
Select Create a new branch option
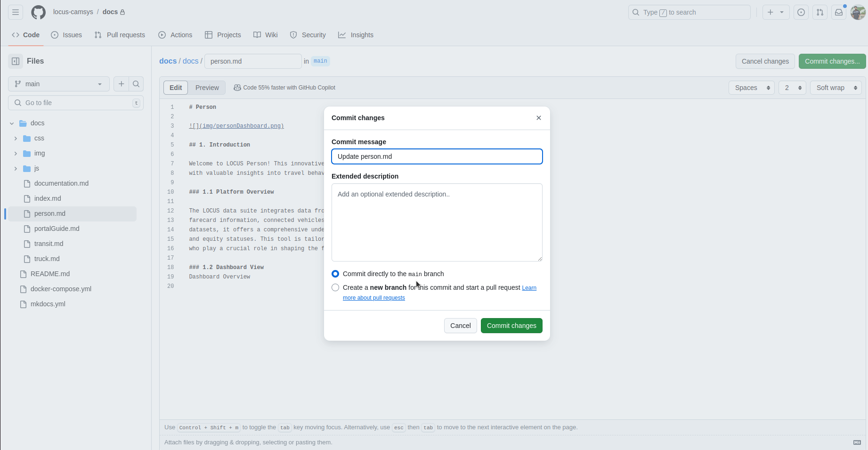click(335, 287)
